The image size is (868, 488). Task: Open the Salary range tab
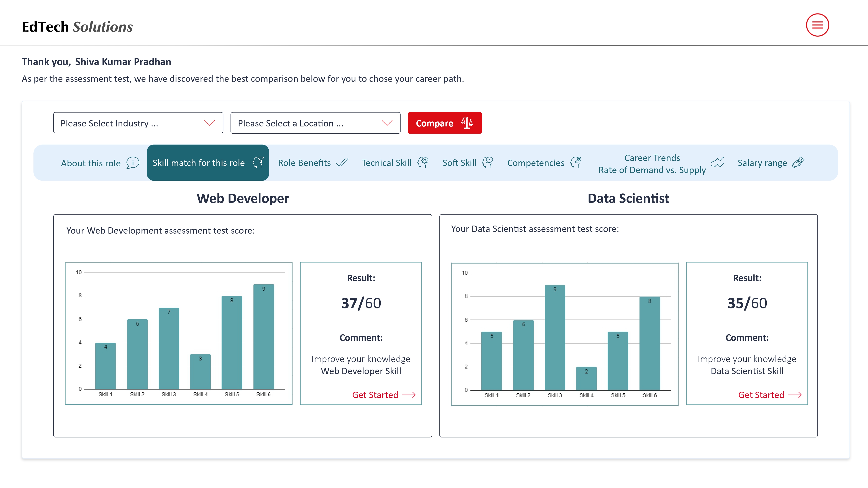[762, 163]
